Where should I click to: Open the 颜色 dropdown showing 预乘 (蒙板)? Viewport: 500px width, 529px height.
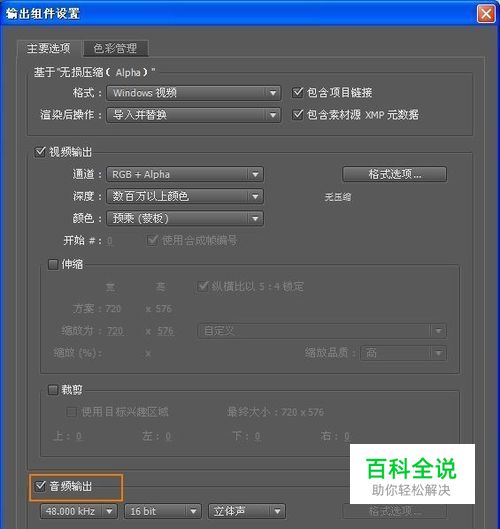(185, 218)
